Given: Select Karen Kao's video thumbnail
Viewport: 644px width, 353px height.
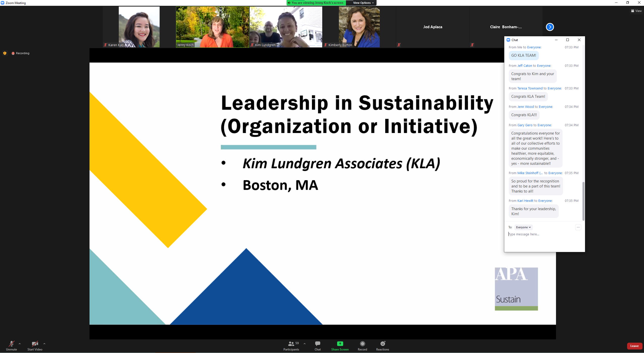Looking at the screenshot, I should (x=139, y=27).
